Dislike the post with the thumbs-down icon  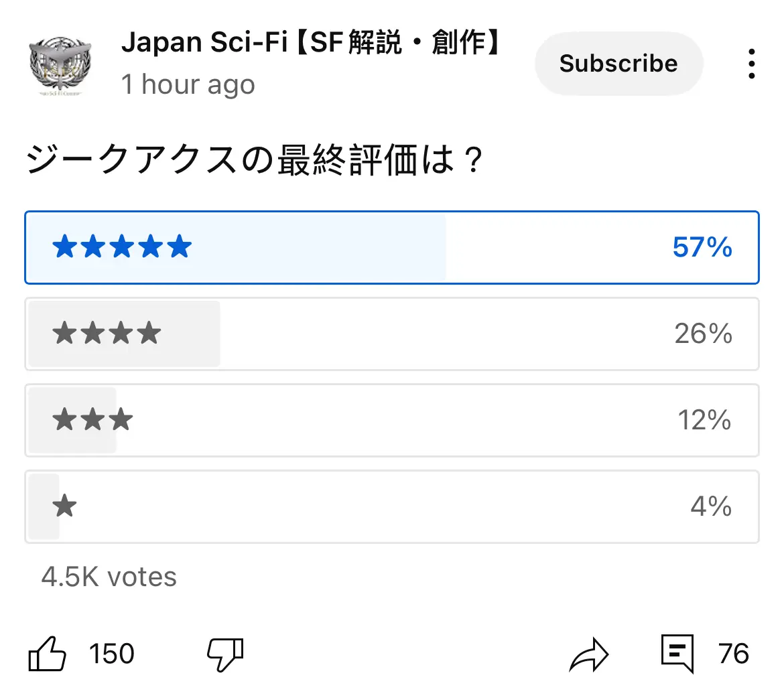226,654
